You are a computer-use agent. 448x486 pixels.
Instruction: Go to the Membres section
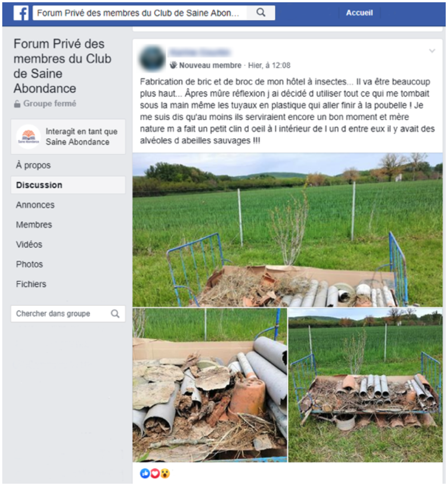34,225
